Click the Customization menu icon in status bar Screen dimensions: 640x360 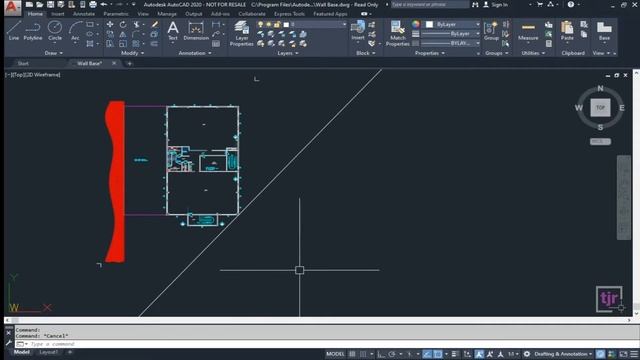[x=633, y=354]
